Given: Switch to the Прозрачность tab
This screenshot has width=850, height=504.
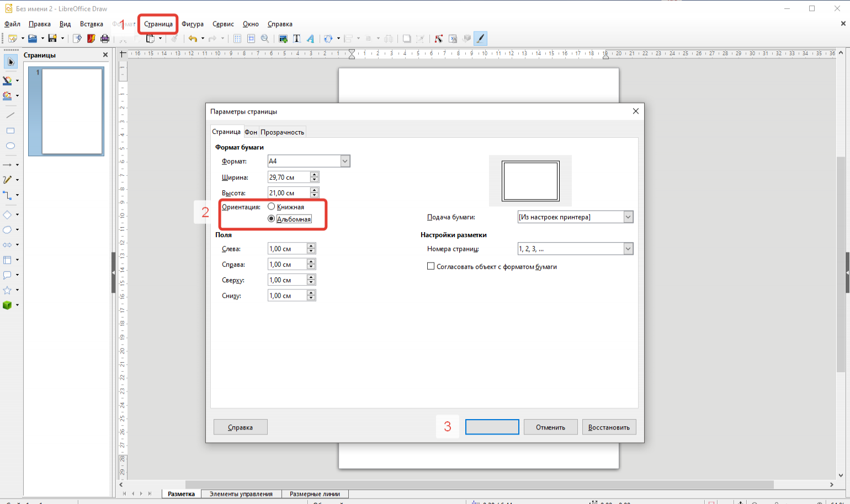Looking at the screenshot, I should tap(283, 132).
